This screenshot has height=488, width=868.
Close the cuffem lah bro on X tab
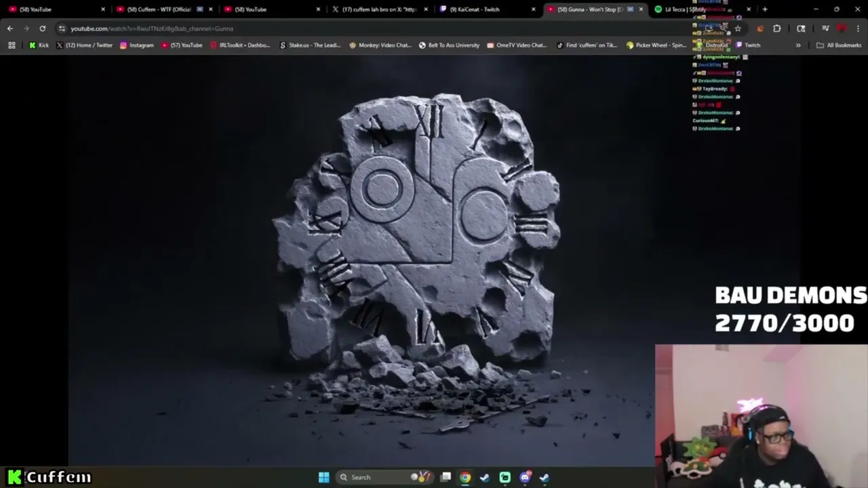(426, 9)
